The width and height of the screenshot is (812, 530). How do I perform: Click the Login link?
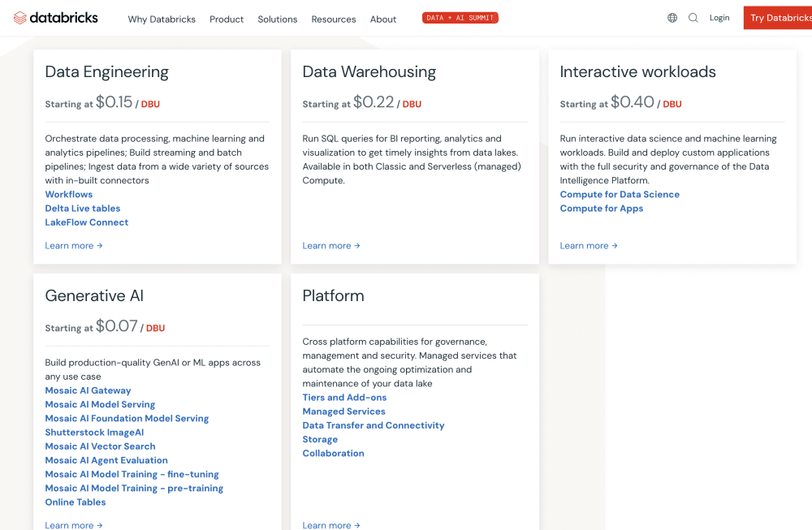719,18
